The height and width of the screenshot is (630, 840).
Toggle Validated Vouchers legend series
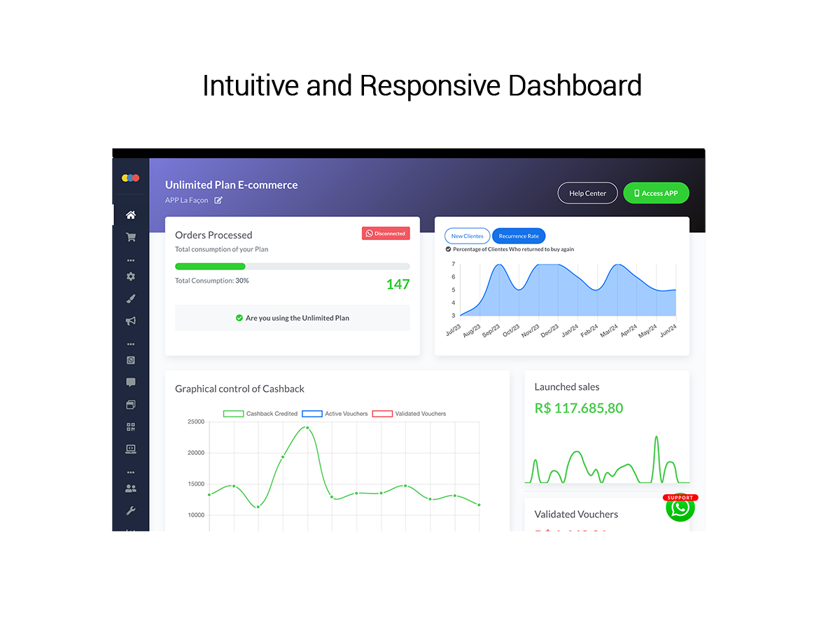point(409,414)
